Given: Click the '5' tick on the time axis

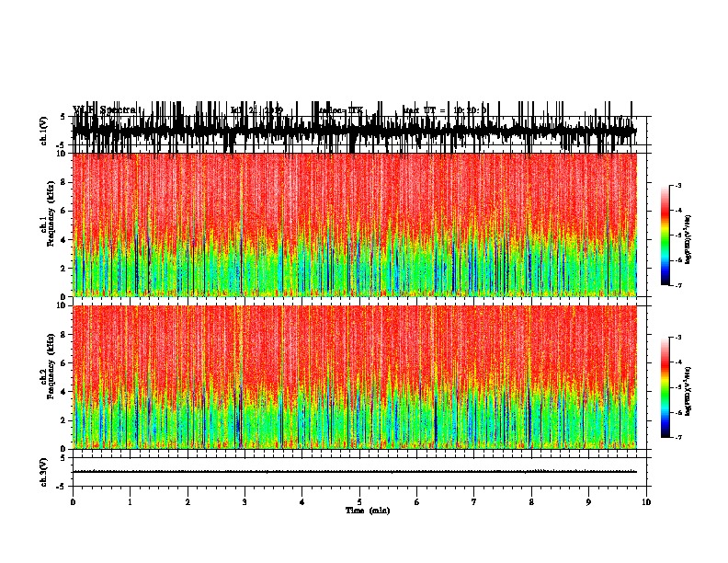Looking at the screenshot, I should (359, 502).
